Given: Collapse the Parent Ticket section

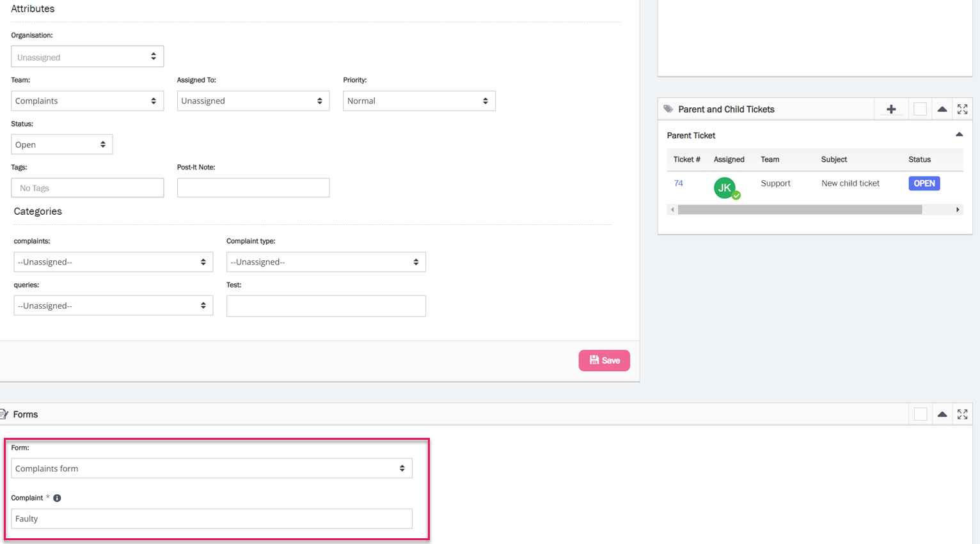Looking at the screenshot, I should [x=959, y=135].
